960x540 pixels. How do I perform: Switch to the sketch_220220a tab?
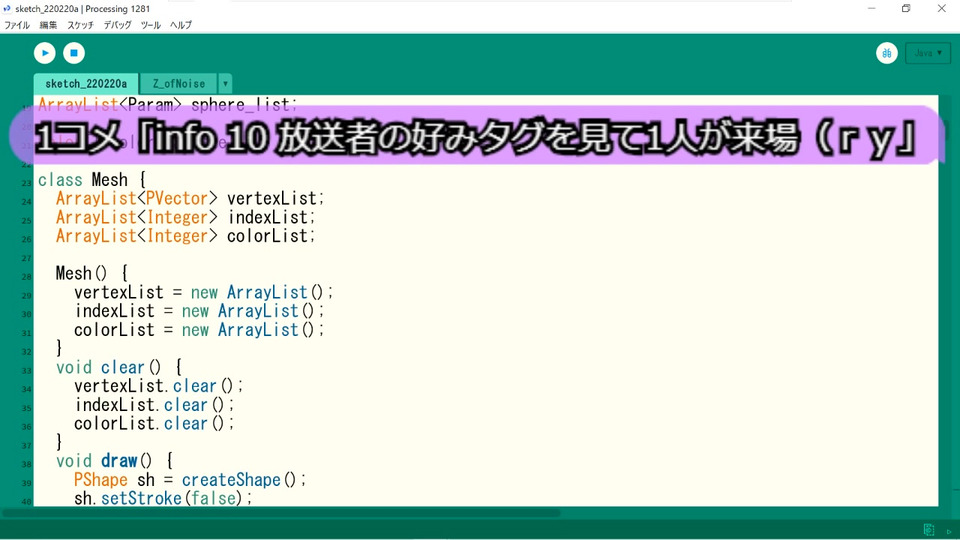86,84
